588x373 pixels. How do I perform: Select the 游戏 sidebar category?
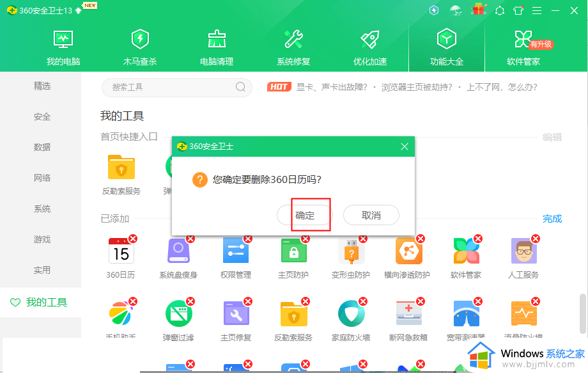click(x=42, y=239)
